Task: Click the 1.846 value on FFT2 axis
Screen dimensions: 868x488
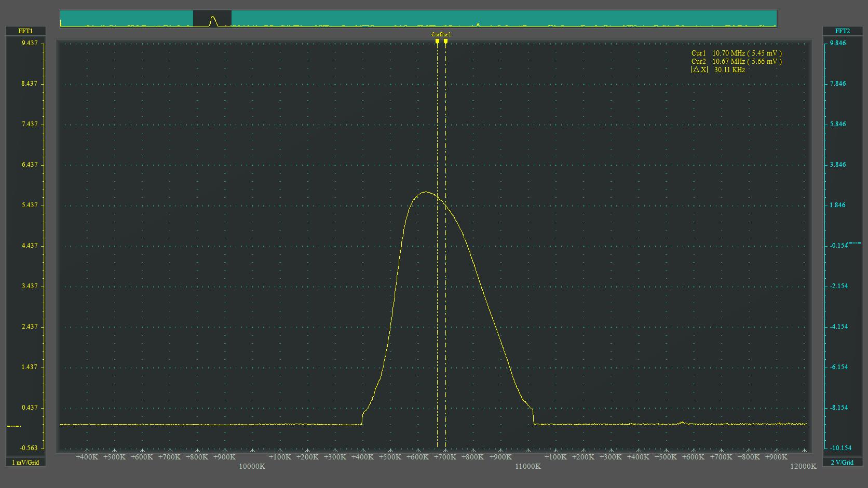Action: (x=838, y=205)
